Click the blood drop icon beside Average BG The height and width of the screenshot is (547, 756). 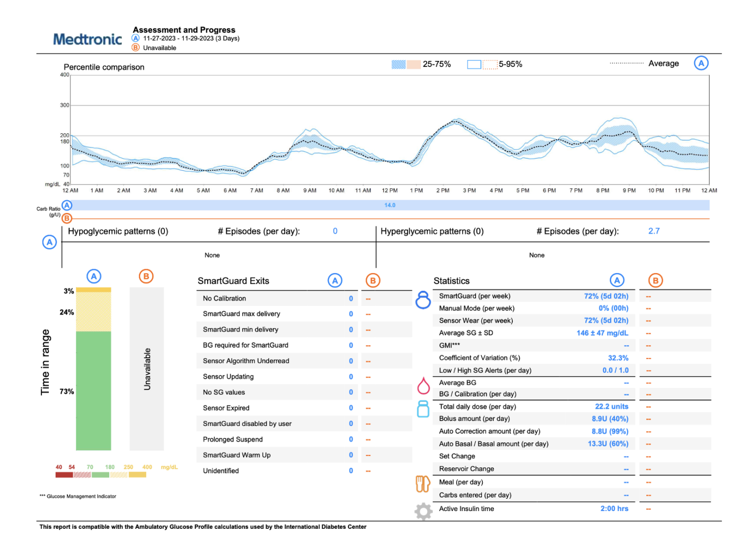(x=423, y=386)
